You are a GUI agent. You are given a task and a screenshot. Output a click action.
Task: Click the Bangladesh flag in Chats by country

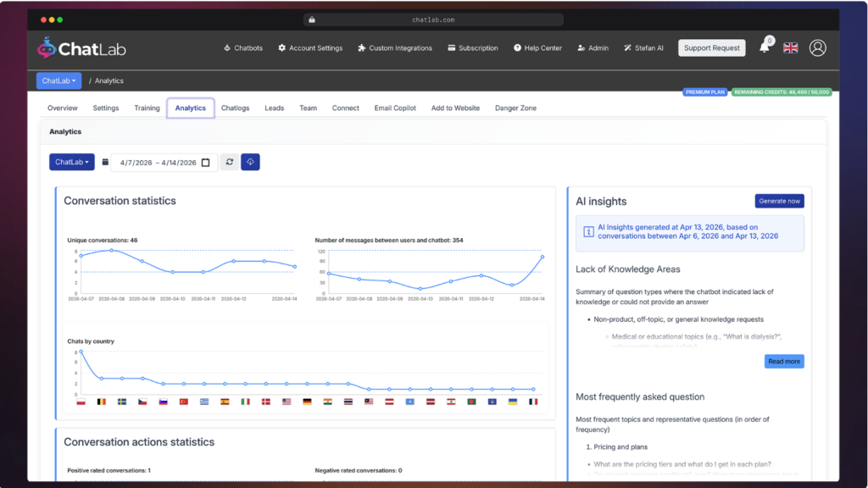(x=471, y=402)
